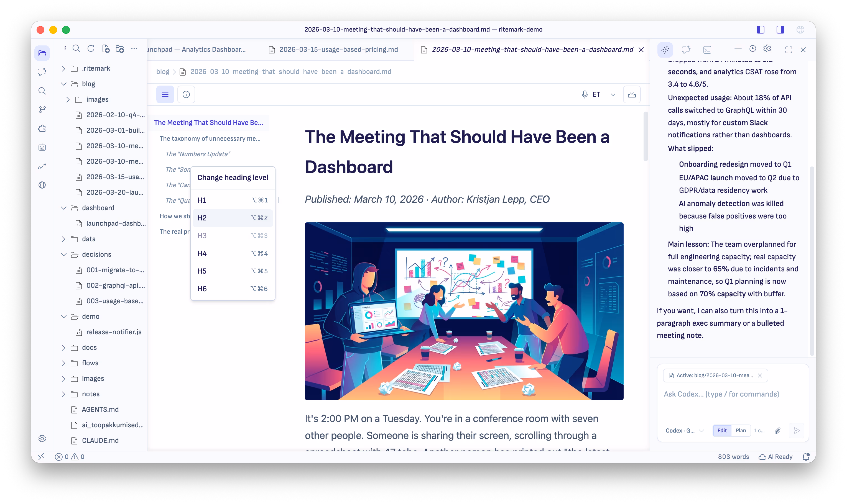Viewport: 847px width, 504px height.
Task: Remove the Active blog file context chip
Action: coord(760,375)
